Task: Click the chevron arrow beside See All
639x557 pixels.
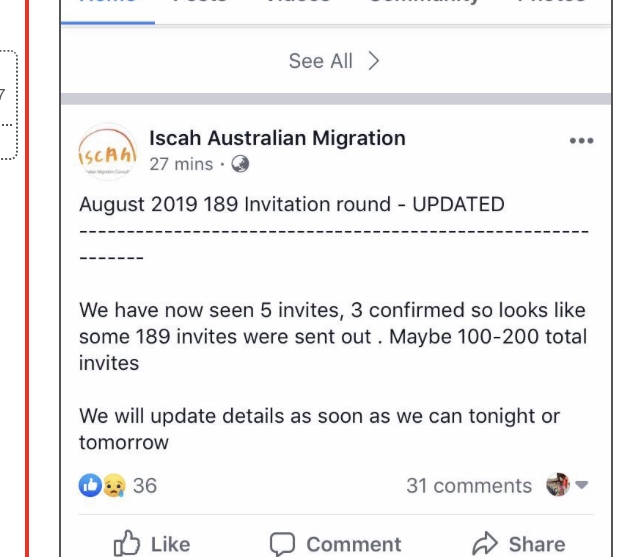Action: [x=374, y=61]
